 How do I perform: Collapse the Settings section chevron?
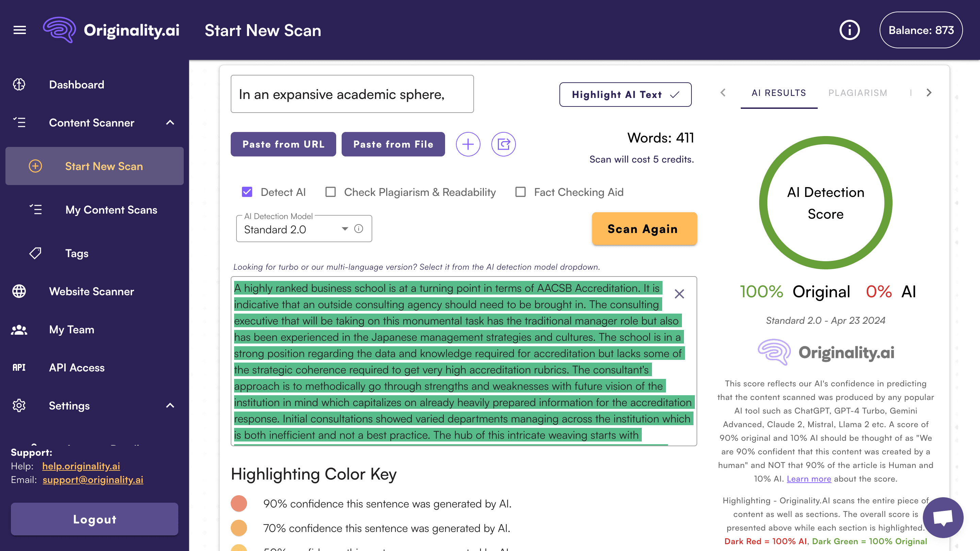pos(170,405)
